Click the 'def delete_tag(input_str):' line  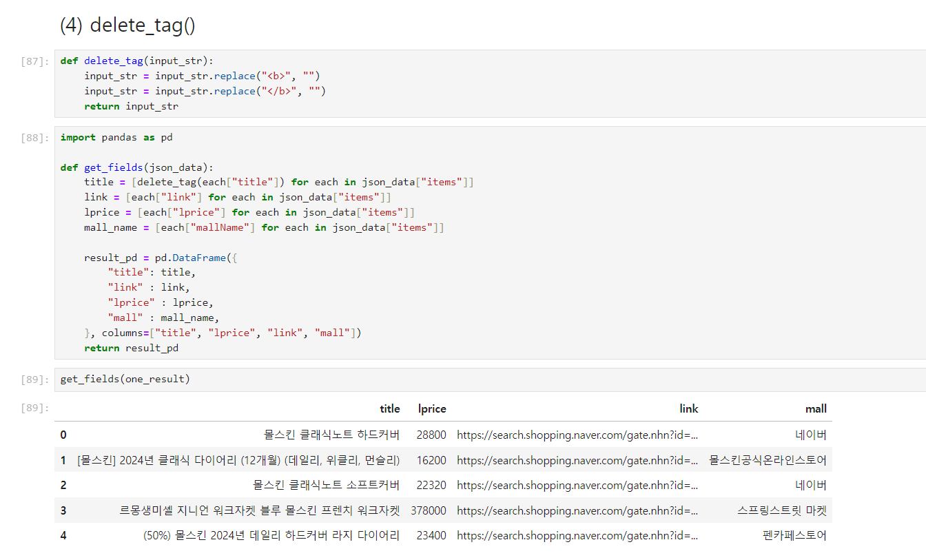[x=137, y=61]
